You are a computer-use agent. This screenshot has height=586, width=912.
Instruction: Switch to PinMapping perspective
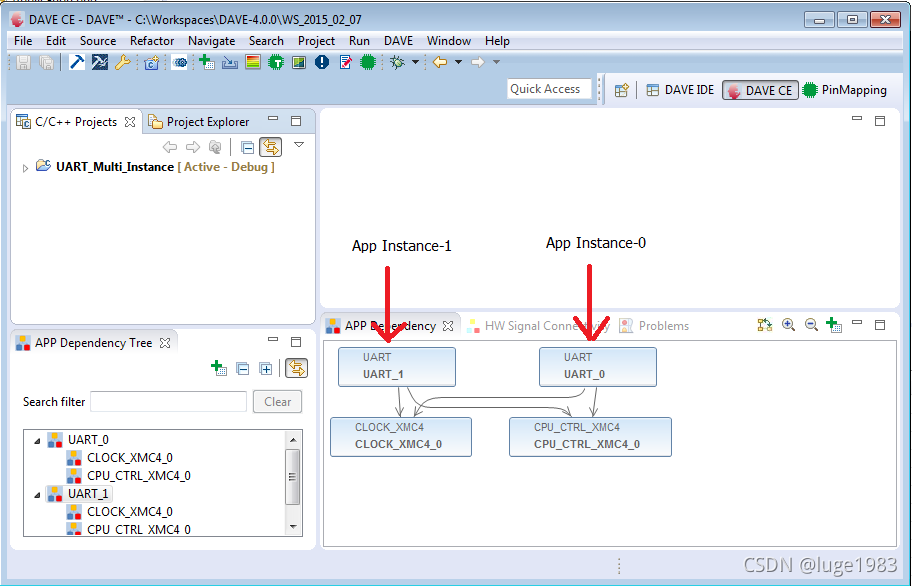coord(845,90)
